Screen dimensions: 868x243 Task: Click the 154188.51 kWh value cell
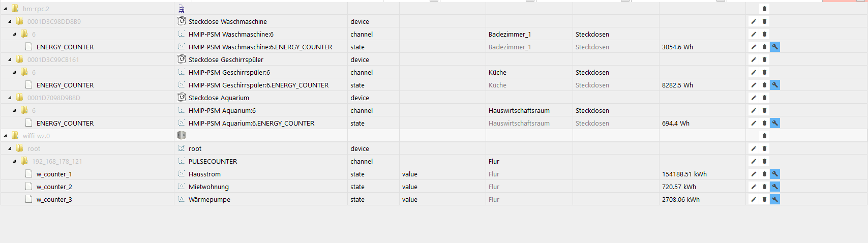pos(684,174)
